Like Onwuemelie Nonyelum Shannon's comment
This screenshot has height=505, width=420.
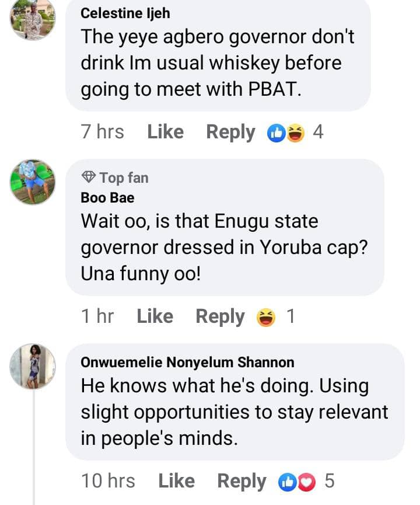click(176, 481)
